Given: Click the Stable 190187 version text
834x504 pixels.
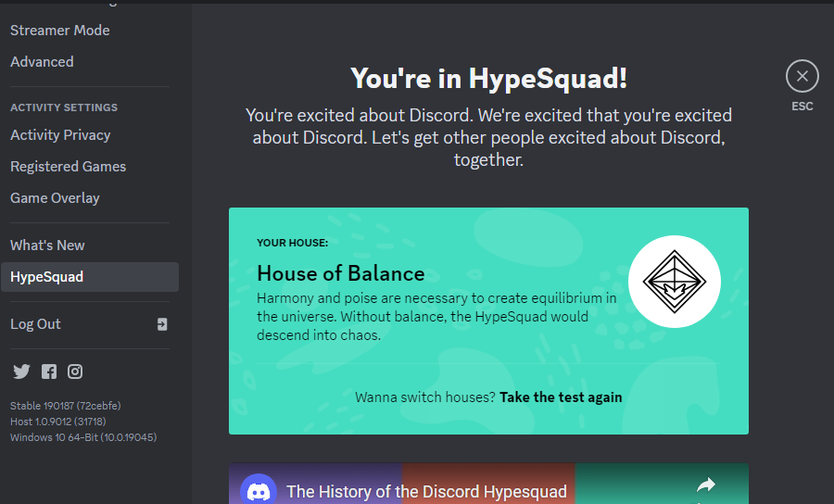Looking at the screenshot, I should (66, 406).
